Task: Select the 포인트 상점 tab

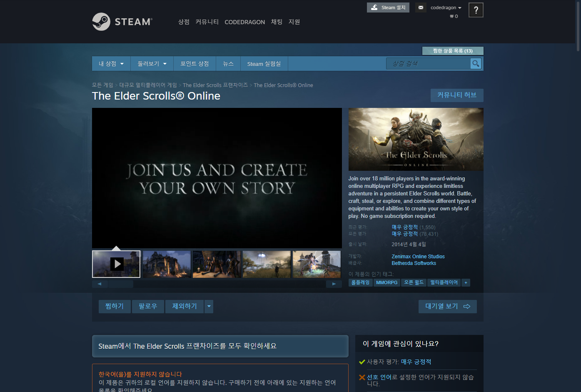Action: [194, 64]
